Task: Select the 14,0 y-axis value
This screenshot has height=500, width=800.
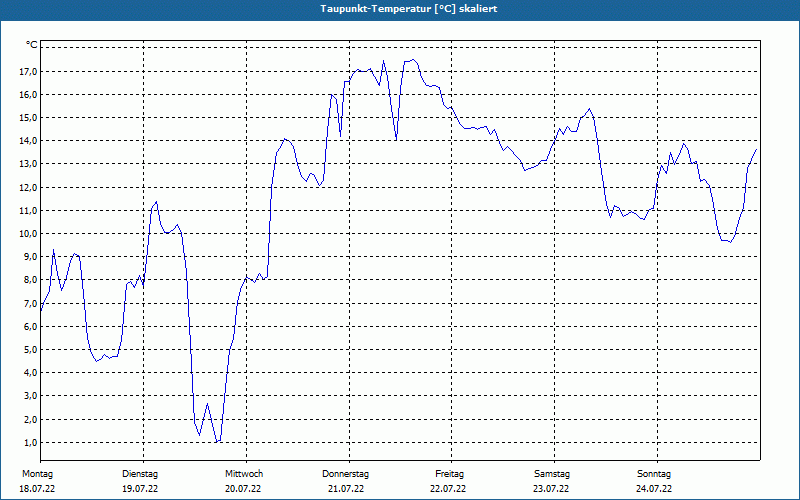Action: click(28, 141)
